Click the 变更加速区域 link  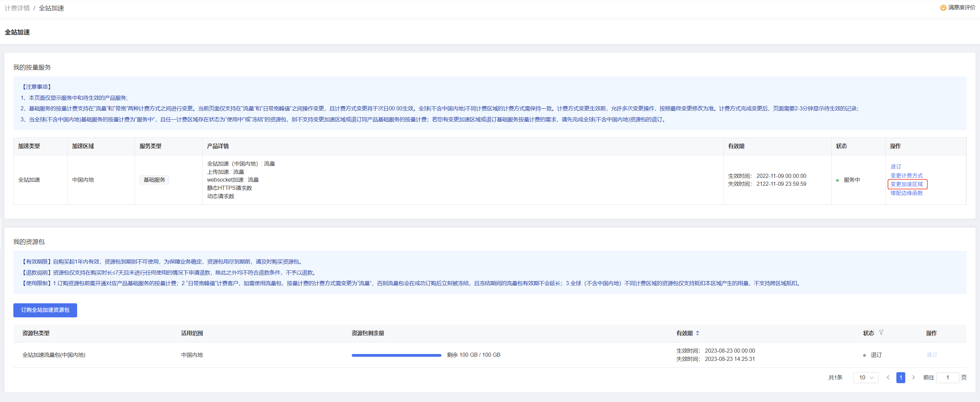pos(906,184)
